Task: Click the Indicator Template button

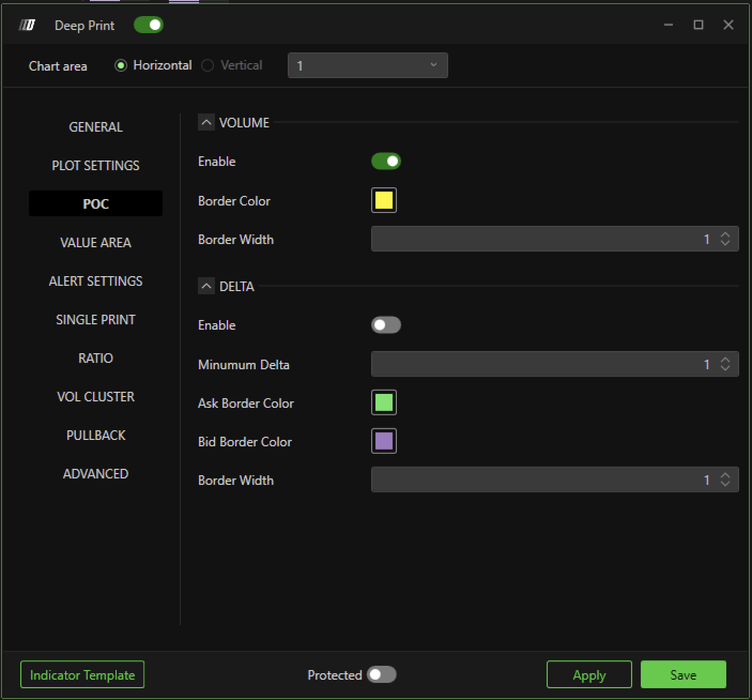Action: (x=82, y=675)
